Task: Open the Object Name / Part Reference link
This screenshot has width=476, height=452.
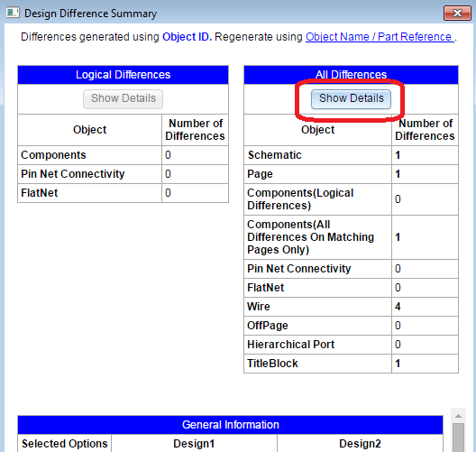Action: 380,37
